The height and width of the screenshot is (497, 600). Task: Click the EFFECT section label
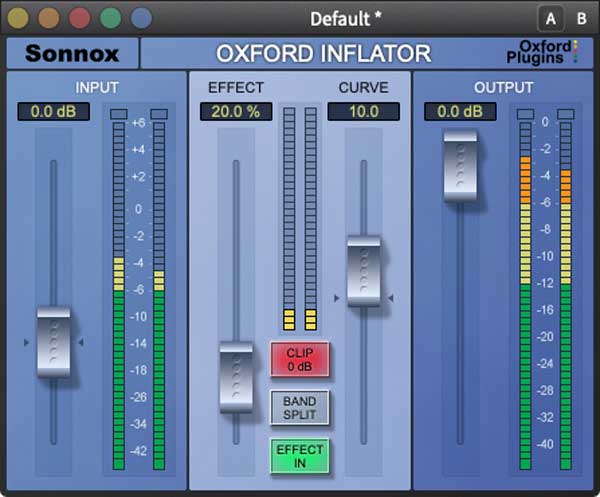coord(236,88)
